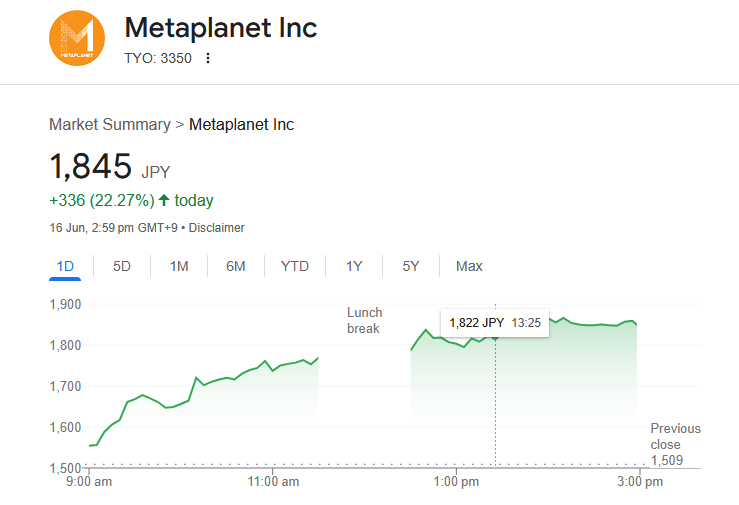739x505 pixels.
Task: Open the 1Y chart view
Action: 354,266
